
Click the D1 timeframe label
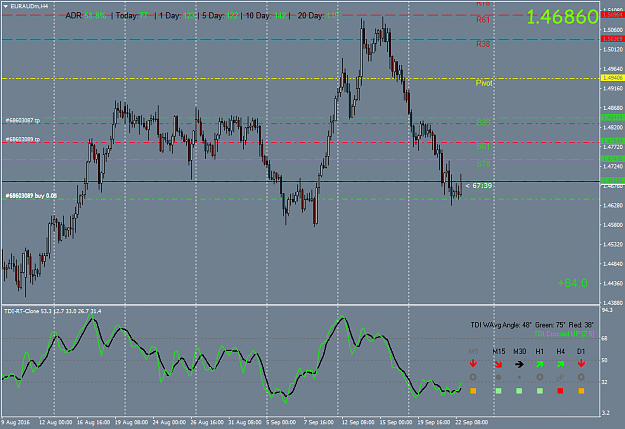click(x=581, y=351)
